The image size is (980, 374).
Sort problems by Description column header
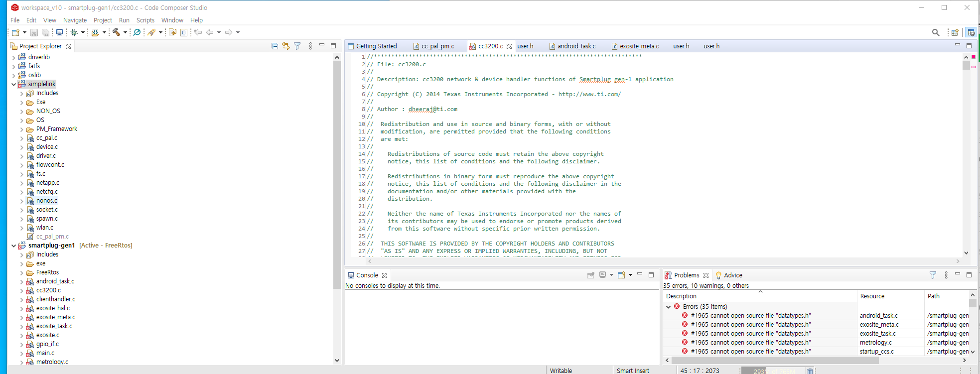(760, 296)
